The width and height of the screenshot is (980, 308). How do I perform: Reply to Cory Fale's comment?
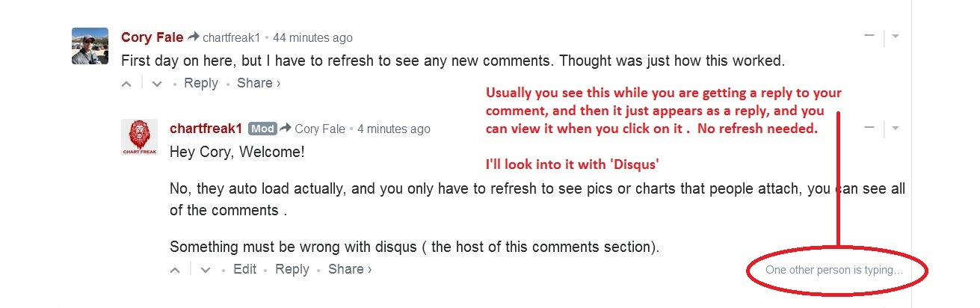coord(200,83)
